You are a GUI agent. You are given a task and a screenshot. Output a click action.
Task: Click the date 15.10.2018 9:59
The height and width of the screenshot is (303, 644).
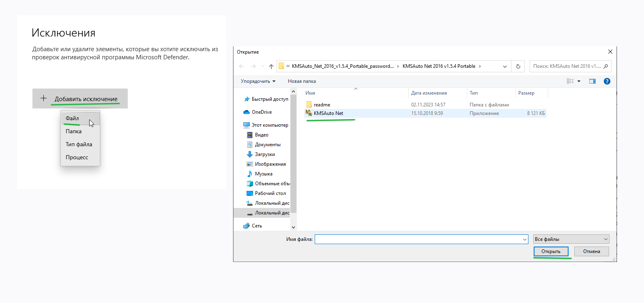pyautogui.click(x=427, y=113)
